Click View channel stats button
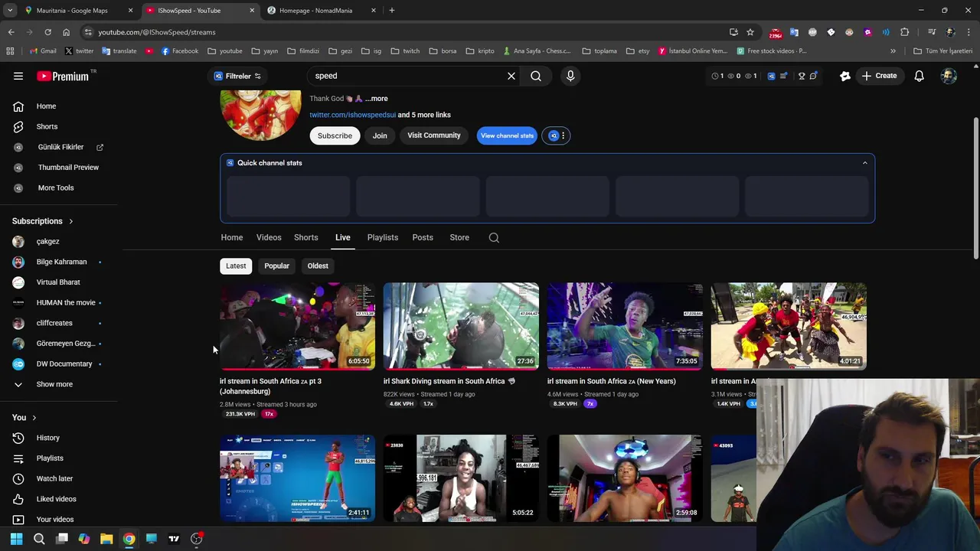Viewport: 980px width, 551px height. tap(507, 135)
